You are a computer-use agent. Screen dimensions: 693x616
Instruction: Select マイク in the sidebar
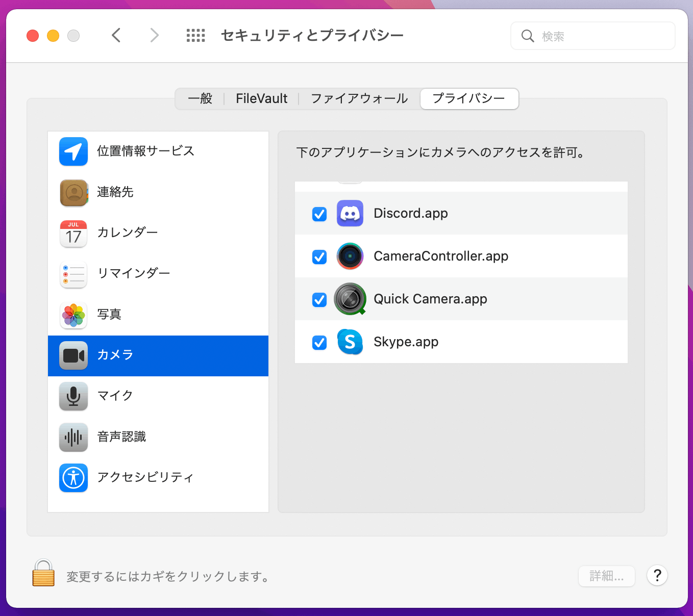point(158,396)
